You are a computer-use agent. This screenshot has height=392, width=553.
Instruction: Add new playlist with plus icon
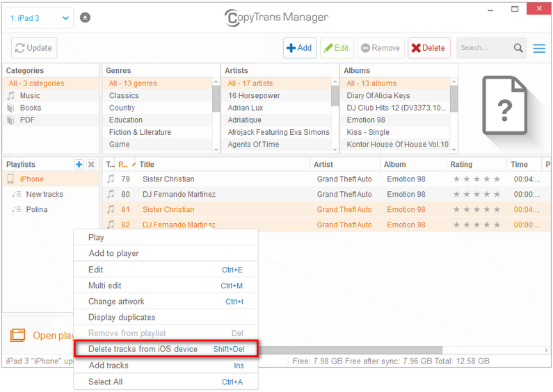[x=79, y=165]
